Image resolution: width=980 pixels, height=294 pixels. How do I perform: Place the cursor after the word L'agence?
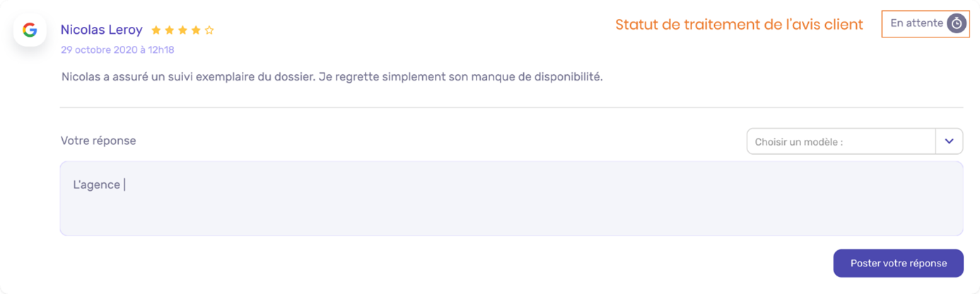124,185
